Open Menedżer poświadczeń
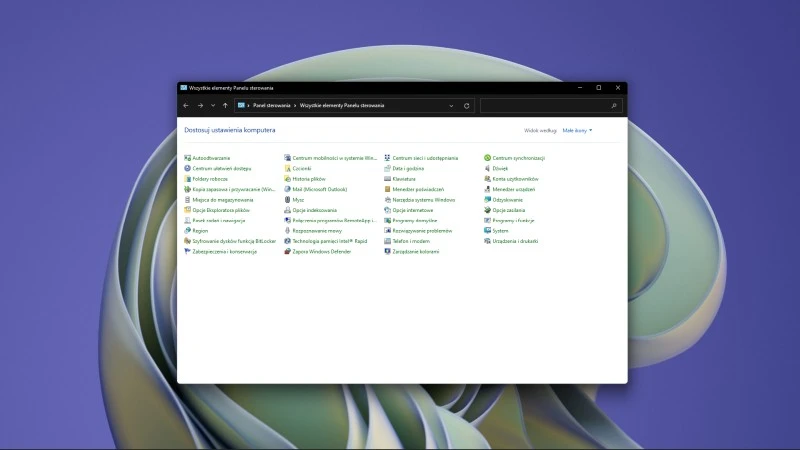Viewport: 800px width, 450px height. coord(414,189)
